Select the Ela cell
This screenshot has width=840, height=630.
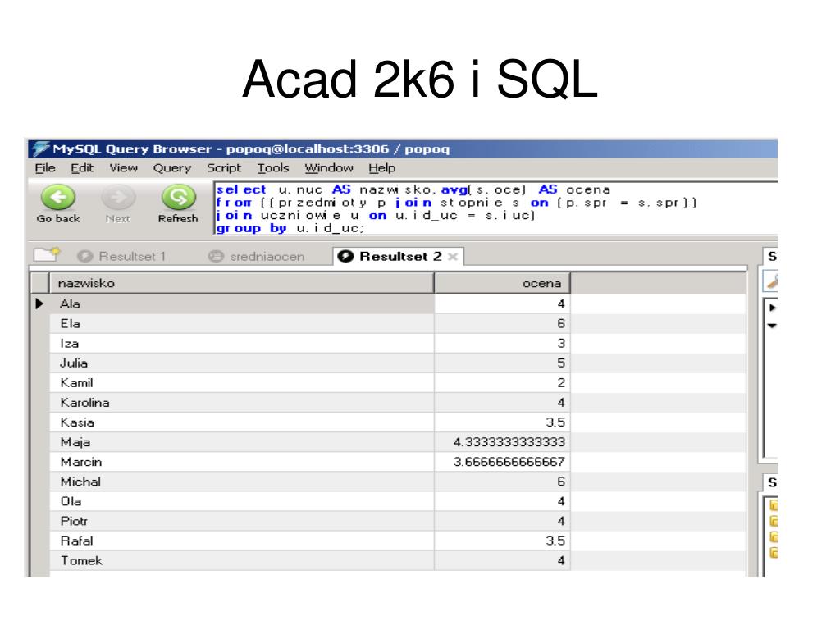[x=242, y=323]
